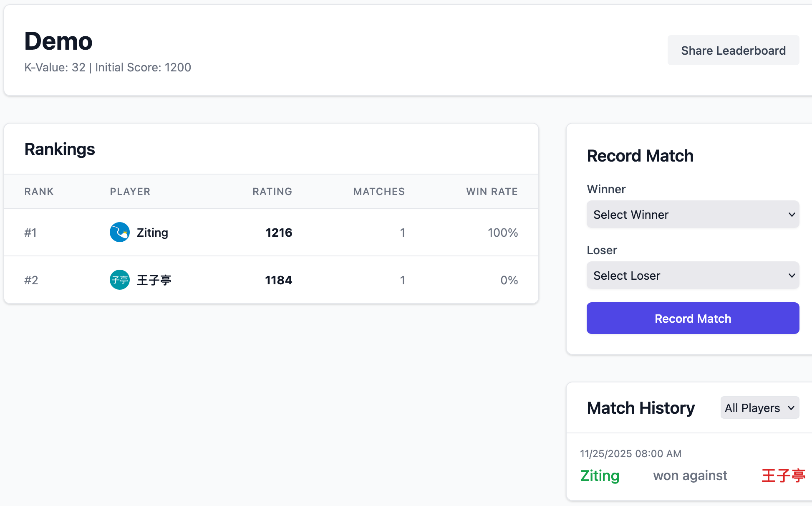This screenshot has width=812, height=506.
Task: Click the Demo leaderboard title
Action: click(x=58, y=41)
